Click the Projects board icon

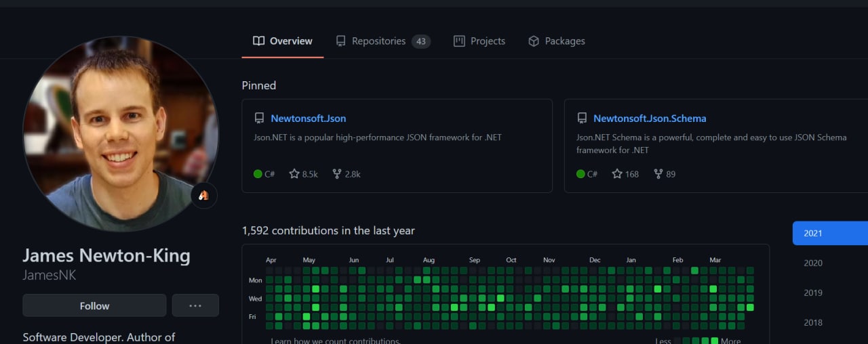tap(459, 41)
